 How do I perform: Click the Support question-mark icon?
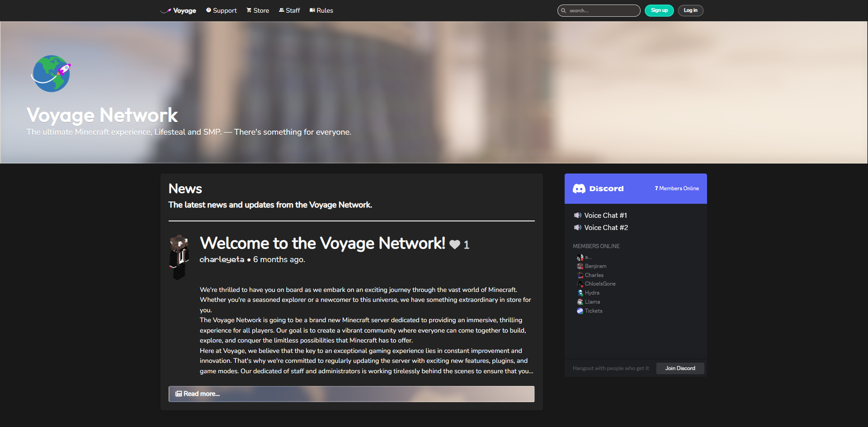tap(208, 10)
